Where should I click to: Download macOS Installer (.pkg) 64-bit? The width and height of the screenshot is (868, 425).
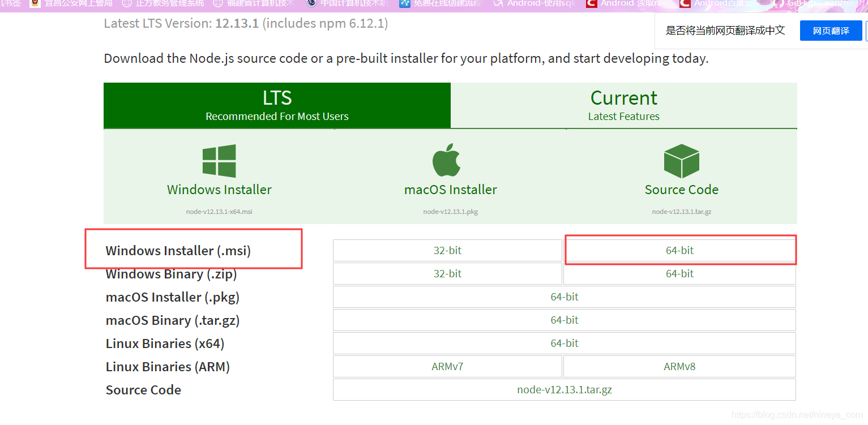565,297
